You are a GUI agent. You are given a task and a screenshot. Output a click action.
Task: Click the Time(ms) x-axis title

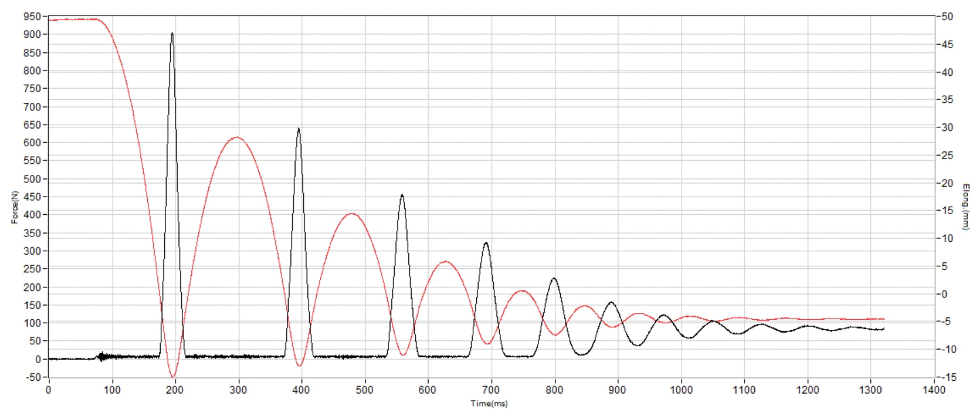489,404
